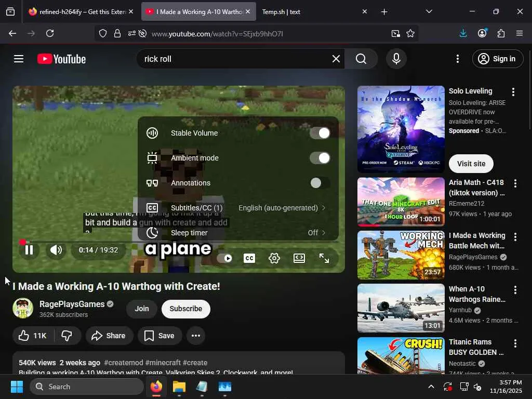Start voice search with microphone

396,59
